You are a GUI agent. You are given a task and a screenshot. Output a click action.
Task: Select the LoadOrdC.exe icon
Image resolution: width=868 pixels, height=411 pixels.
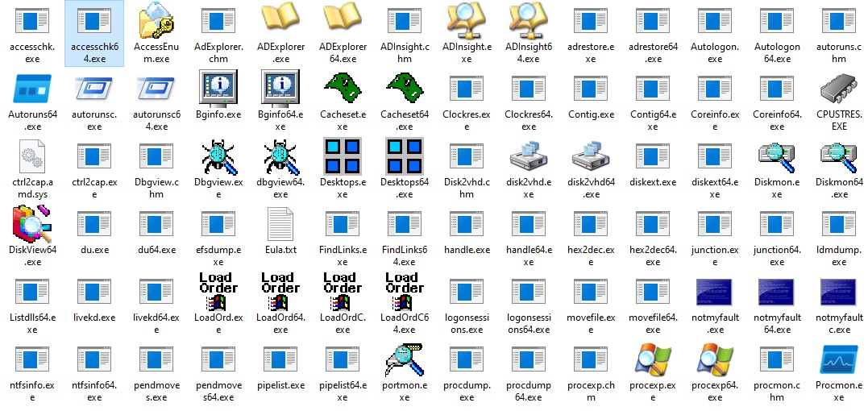pyautogui.click(x=342, y=291)
